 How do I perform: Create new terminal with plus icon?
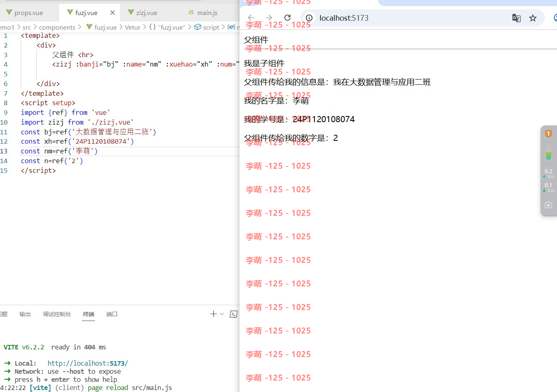tap(213, 314)
